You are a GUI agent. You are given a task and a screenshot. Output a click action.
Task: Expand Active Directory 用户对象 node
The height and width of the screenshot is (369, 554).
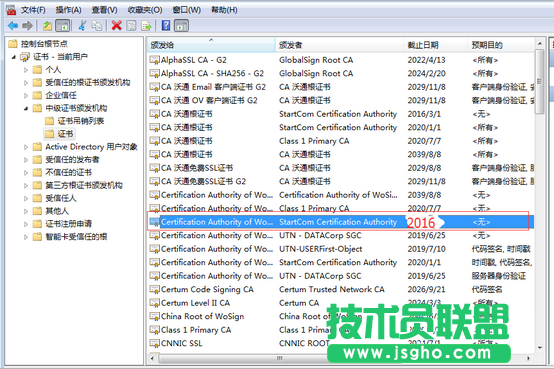coord(26,147)
